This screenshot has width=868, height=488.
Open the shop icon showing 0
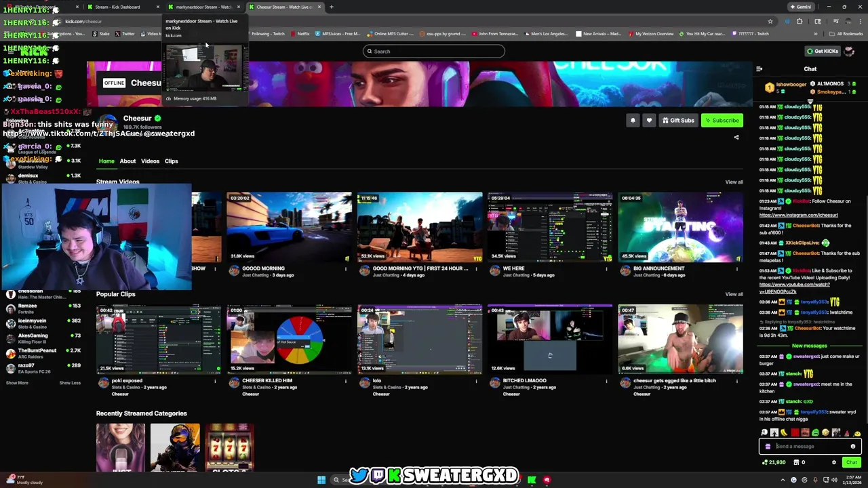tap(800, 462)
